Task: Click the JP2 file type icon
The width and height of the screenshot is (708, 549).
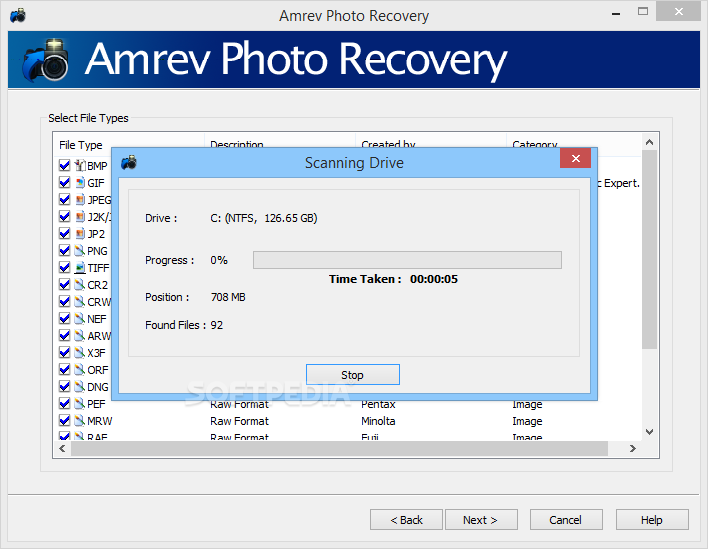Action: coord(80,234)
